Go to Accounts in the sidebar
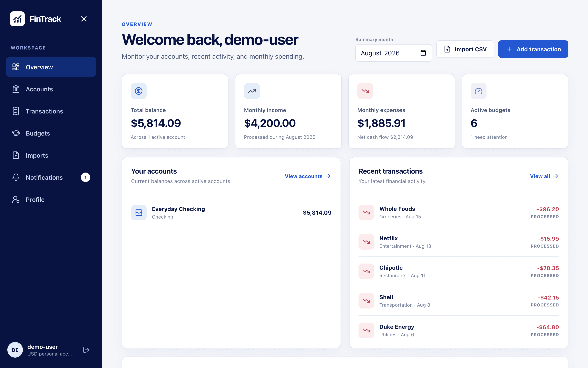The image size is (588, 368). (51, 89)
